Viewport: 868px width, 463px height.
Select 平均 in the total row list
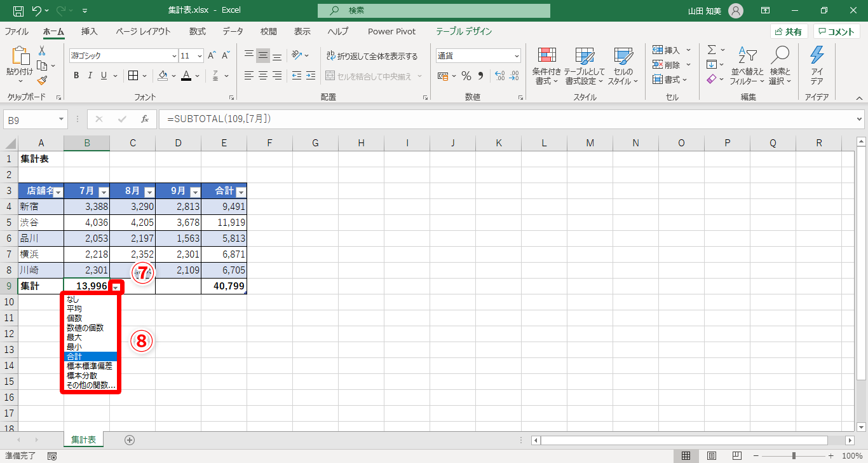[x=90, y=308]
